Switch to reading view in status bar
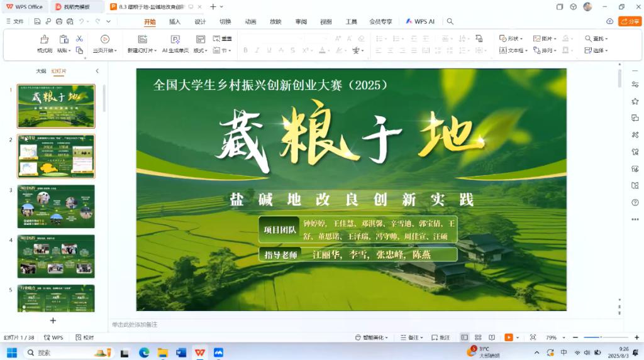Screen dimensions: 644x360 491,337
